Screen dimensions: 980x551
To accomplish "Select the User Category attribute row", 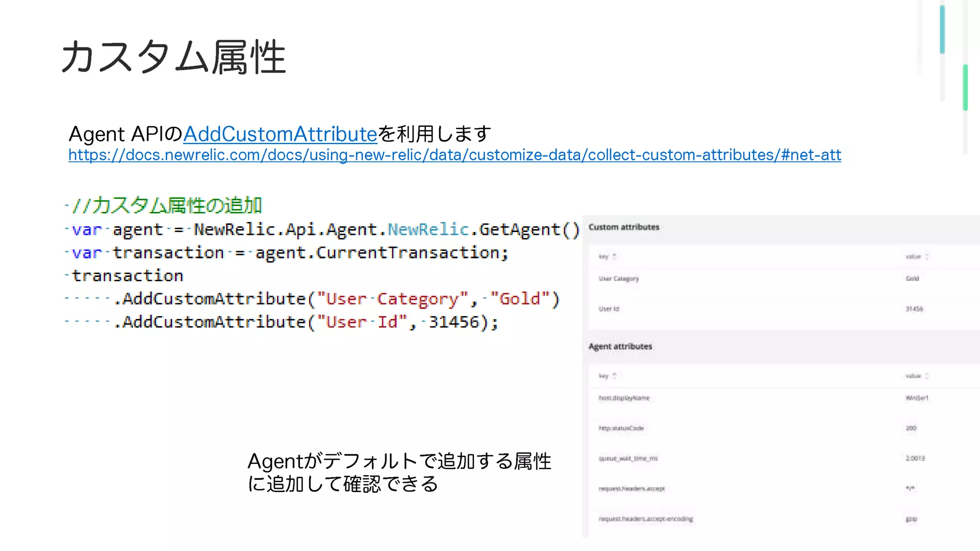I will click(x=619, y=278).
